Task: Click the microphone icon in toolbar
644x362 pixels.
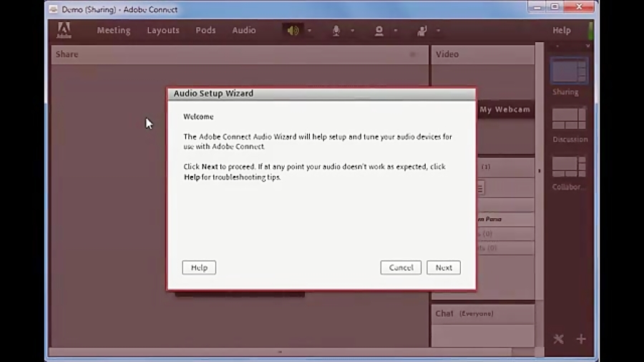Action: [336, 30]
